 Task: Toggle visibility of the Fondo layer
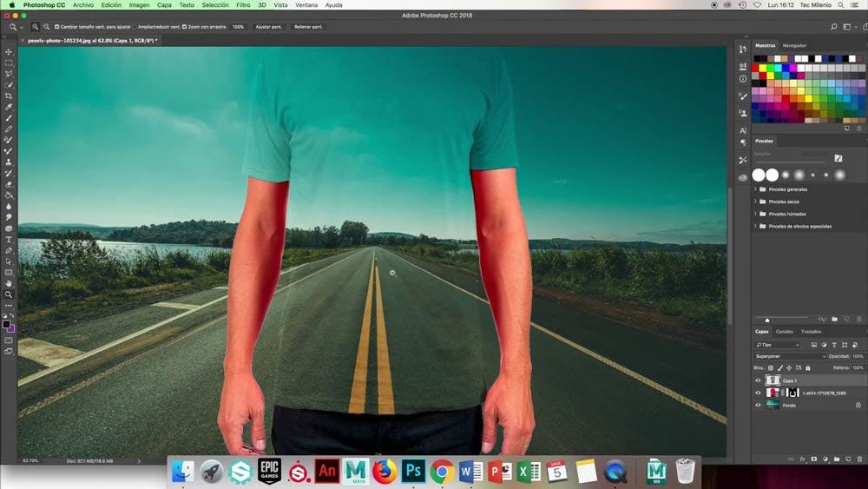point(758,405)
